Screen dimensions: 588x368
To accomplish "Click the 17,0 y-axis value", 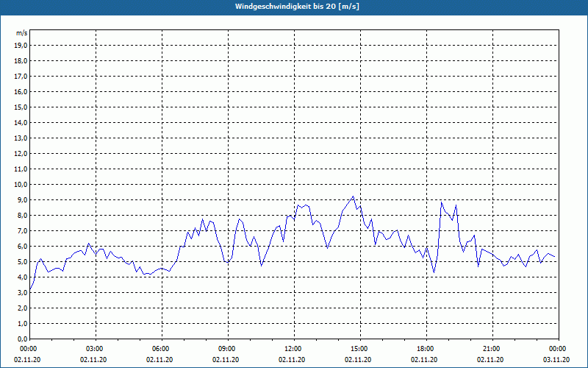I will click(21, 77).
